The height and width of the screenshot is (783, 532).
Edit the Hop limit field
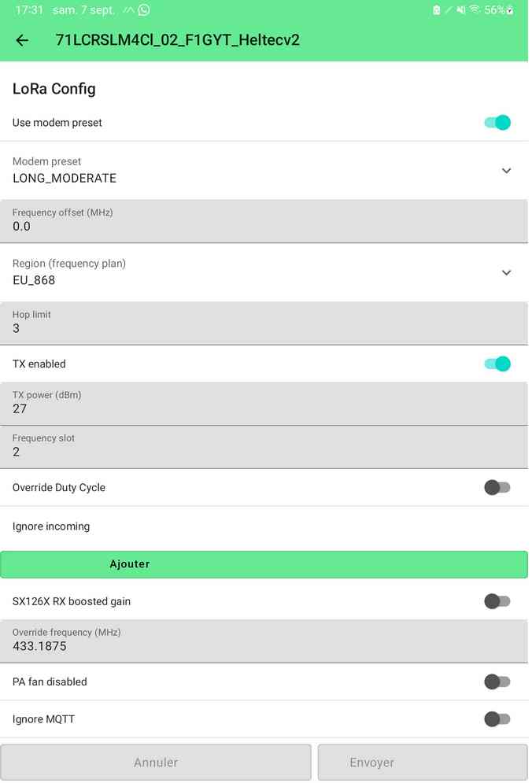264,323
